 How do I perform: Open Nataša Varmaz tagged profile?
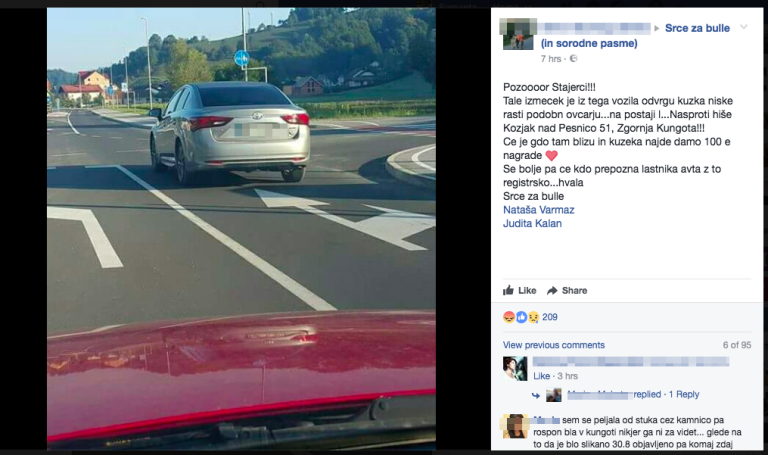point(538,210)
